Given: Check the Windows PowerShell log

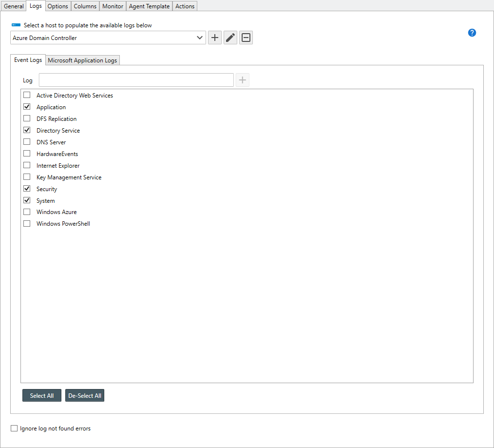Looking at the screenshot, I should [27, 224].
